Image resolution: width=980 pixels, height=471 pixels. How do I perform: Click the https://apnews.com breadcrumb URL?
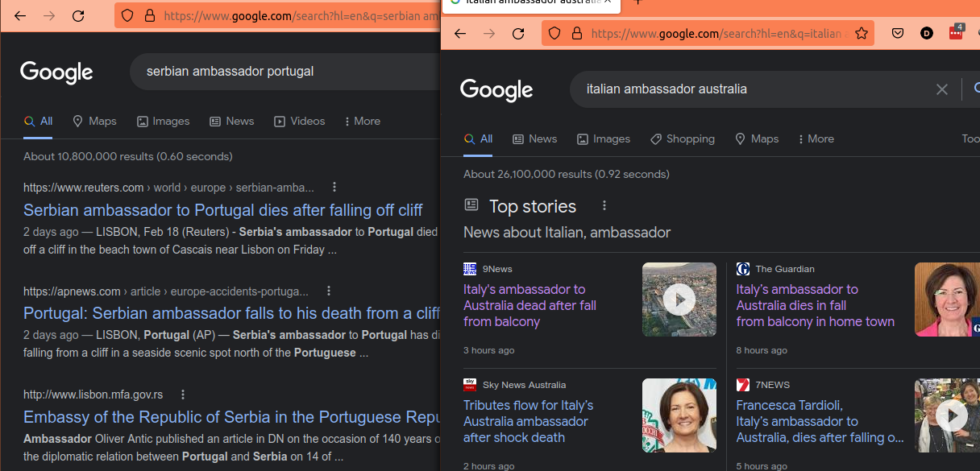[72, 291]
